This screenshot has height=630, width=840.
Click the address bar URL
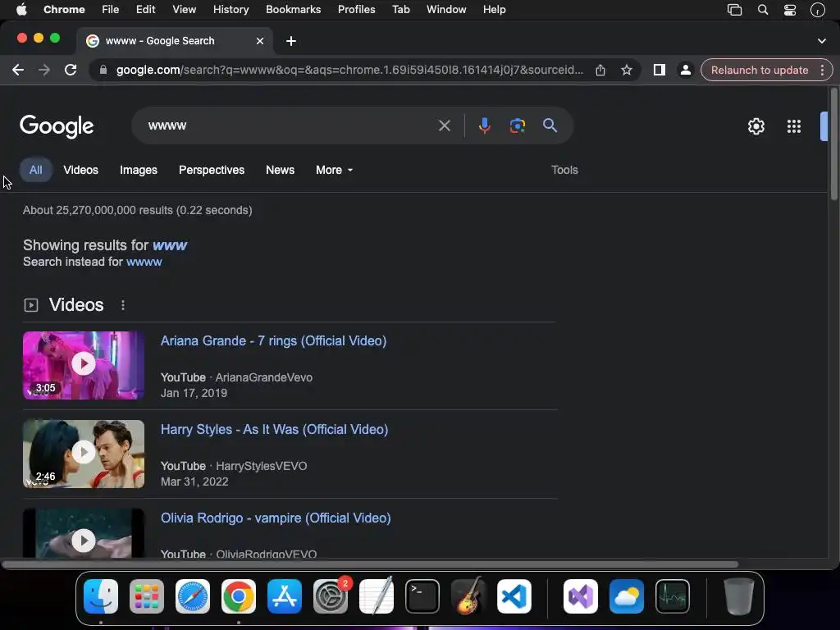click(x=349, y=71)
